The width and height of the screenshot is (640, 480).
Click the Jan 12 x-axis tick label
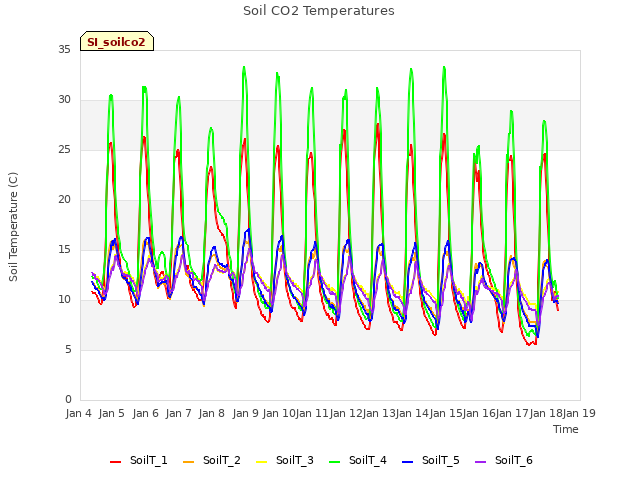click(345, 413)
